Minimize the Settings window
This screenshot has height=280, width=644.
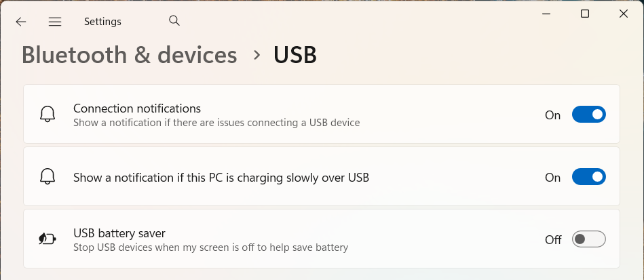[546, 14]
